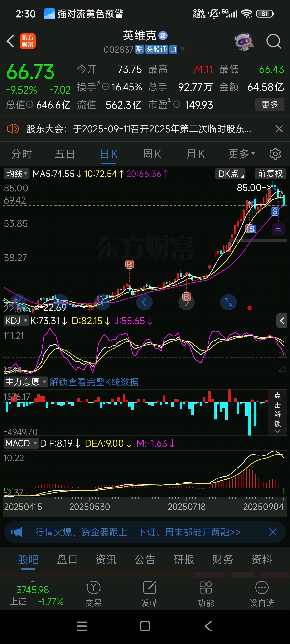The width and height of the screenshot is (290, 644).
Task: Switch to 财务 tab
Action: [x=223, y=559]
